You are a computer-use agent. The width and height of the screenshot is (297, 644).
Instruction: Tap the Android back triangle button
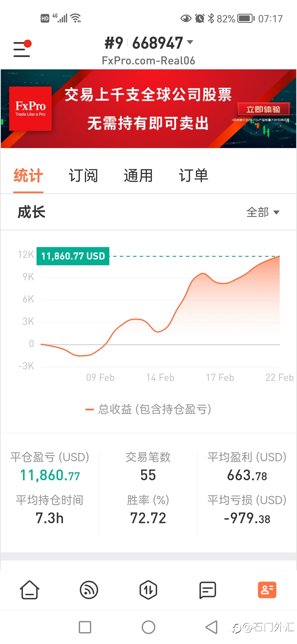(x=211, y=627)
